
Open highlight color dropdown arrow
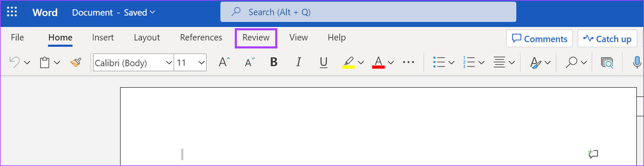point(361,63)
